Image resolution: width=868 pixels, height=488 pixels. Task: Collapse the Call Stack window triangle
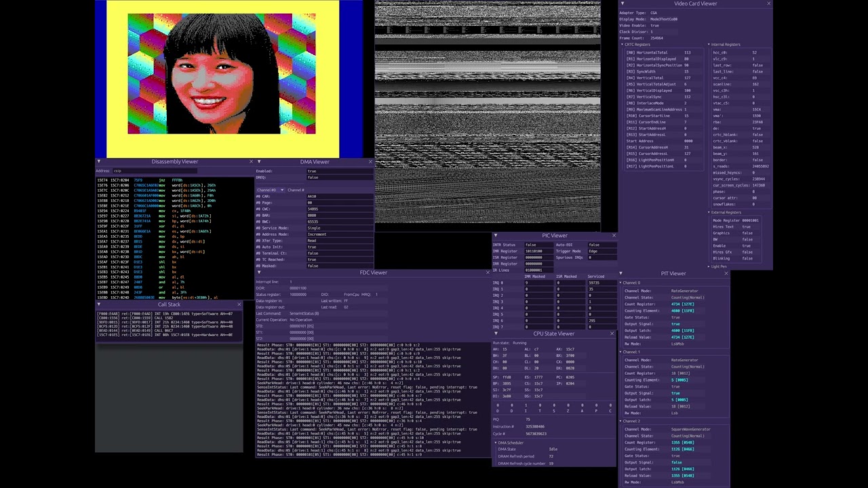(99, 304)
